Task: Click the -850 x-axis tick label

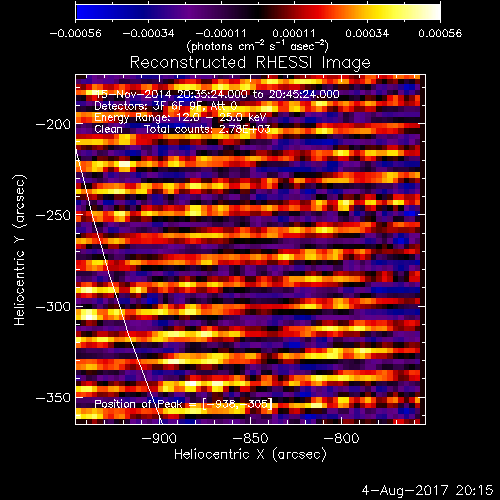Action: [x=250, y=438]
